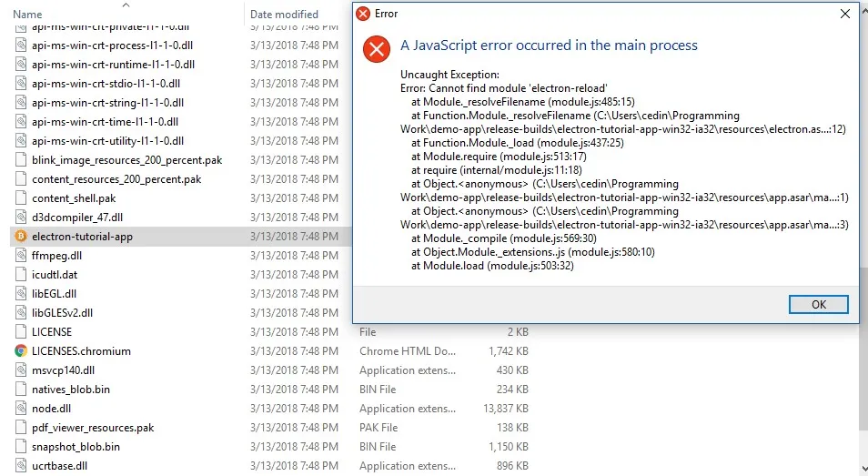Click the file icon of pdf_viewer_resources.pak
Screen dimensions: 868x476
pos(21,427)
